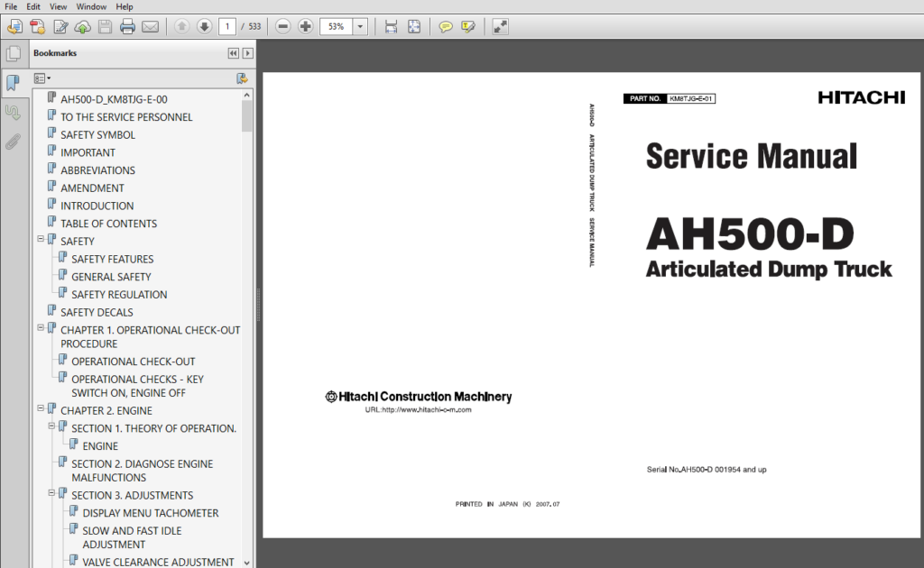
Task: Click the Fit one full page icon
Action: pos(414,26)
